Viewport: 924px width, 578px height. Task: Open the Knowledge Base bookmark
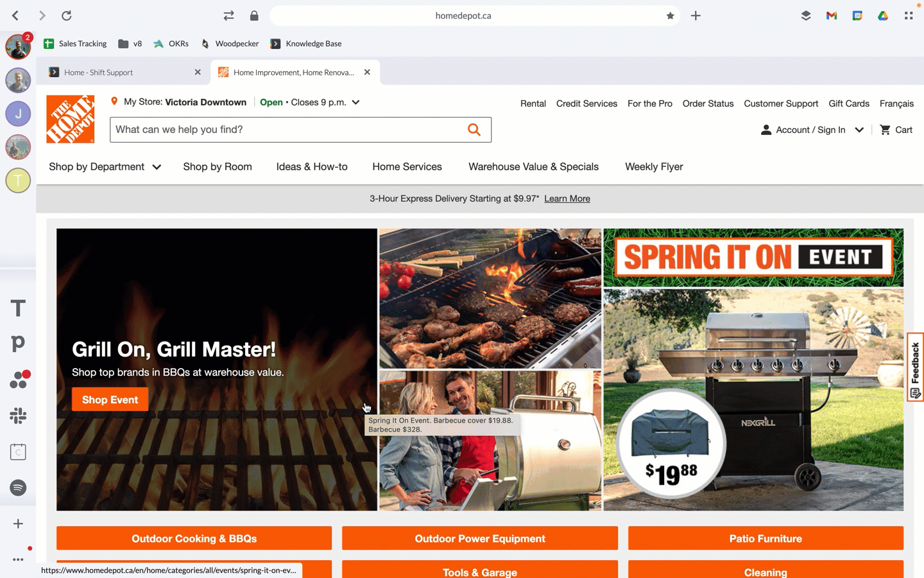[x=306, y=44]
